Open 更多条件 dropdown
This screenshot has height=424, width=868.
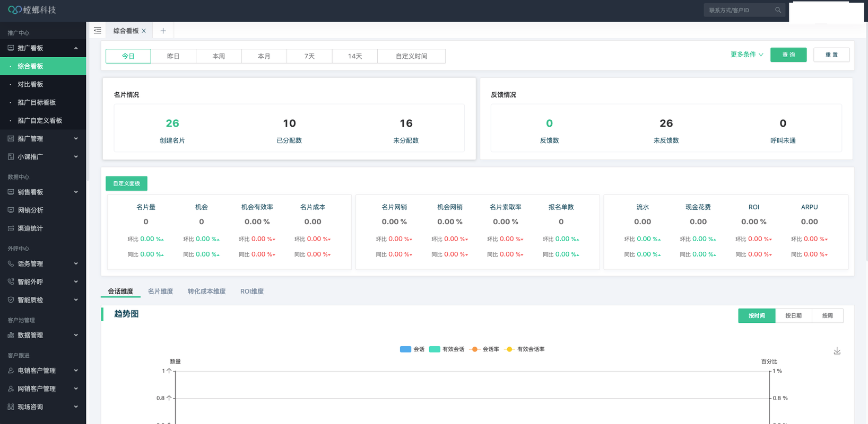[747, 55]
